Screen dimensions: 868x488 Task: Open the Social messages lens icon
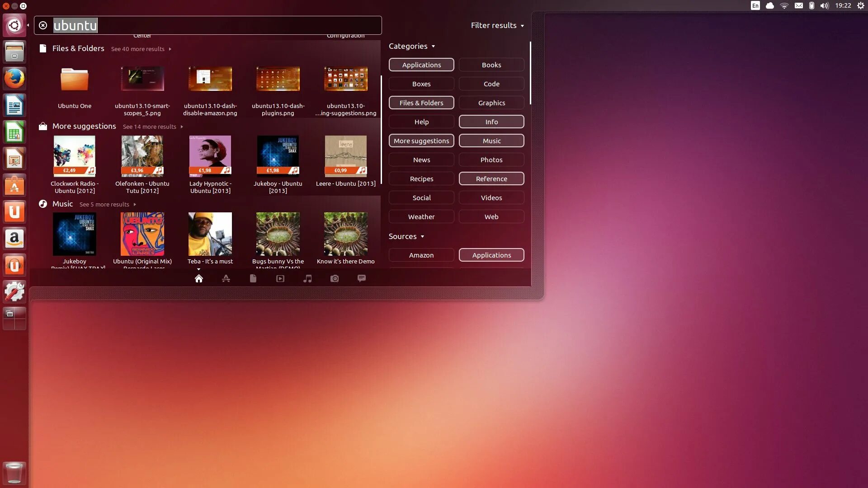(362, 278)
